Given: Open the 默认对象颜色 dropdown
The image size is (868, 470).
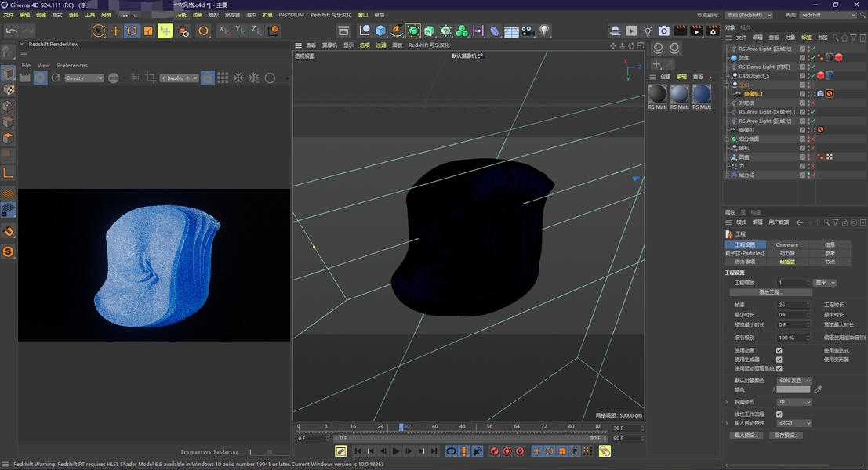Looking at the screenshot, I should point(794,381).
